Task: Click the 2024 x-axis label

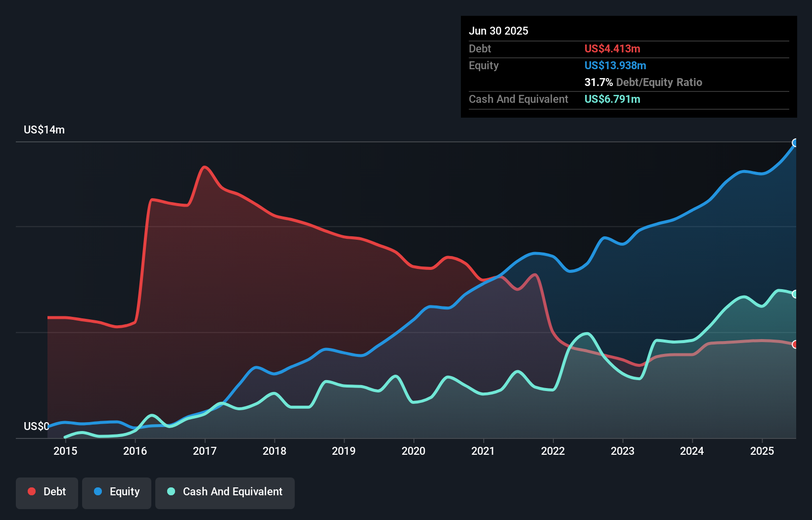Action: tap(692, 451)
